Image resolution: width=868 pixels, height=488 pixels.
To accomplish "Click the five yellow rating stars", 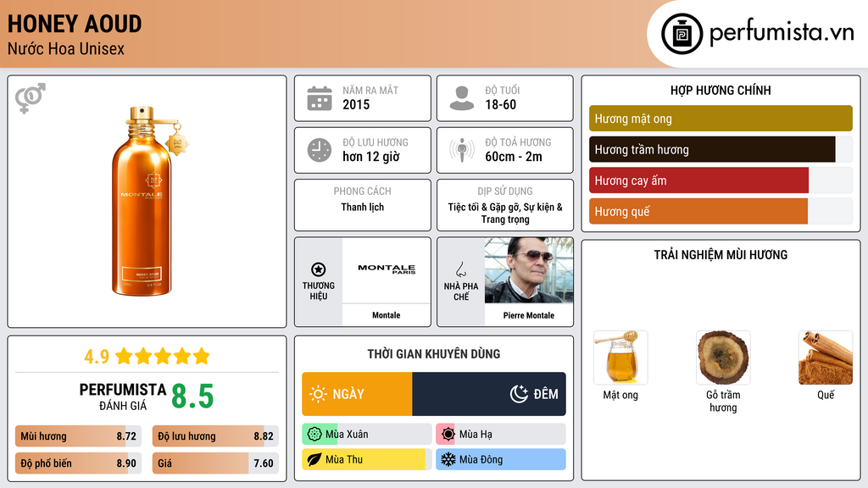I will [163, 356].
